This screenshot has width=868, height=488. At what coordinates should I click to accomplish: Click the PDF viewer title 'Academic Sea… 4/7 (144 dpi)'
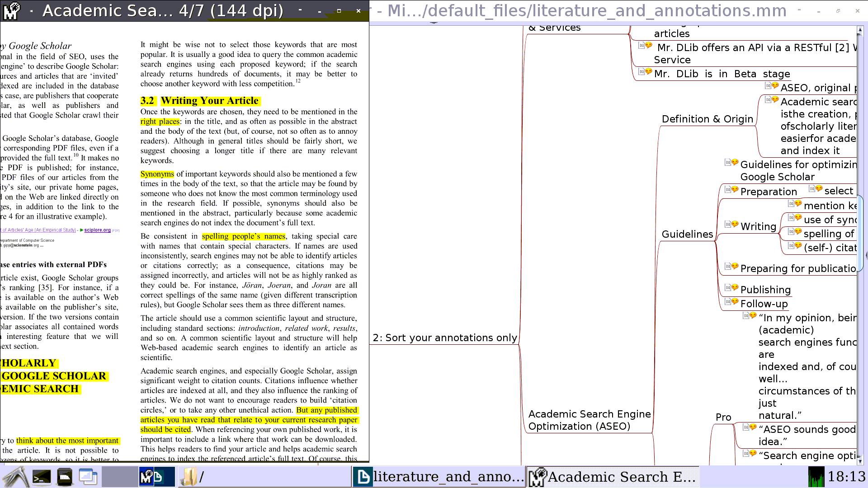tap(163, 10)
